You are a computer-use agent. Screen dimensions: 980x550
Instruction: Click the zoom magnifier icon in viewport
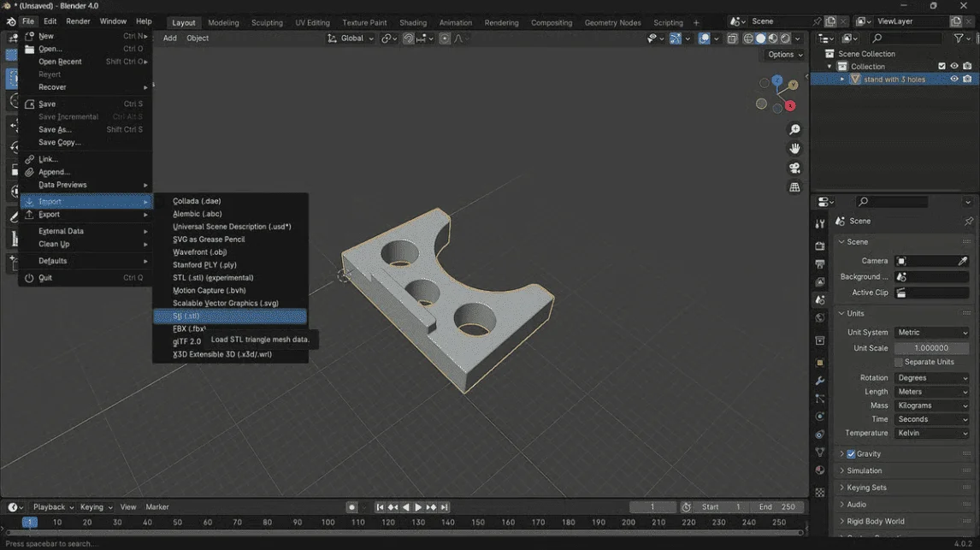pyautogui.click(x=794, y=129)
